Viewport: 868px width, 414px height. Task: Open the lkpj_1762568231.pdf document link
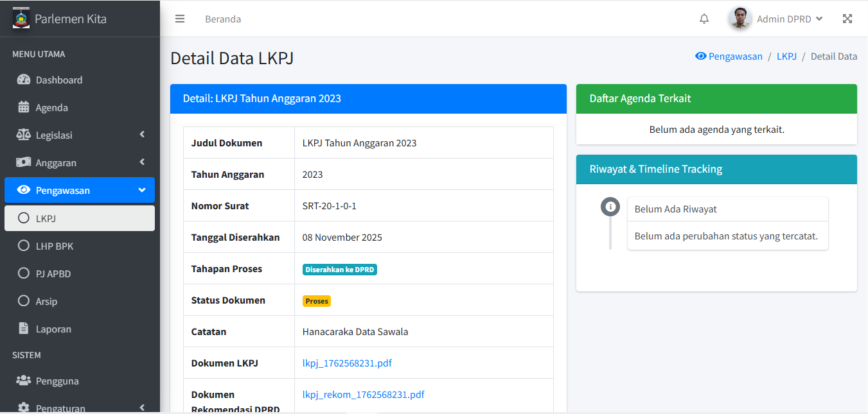pyautogui.click(x=347, y=363)
